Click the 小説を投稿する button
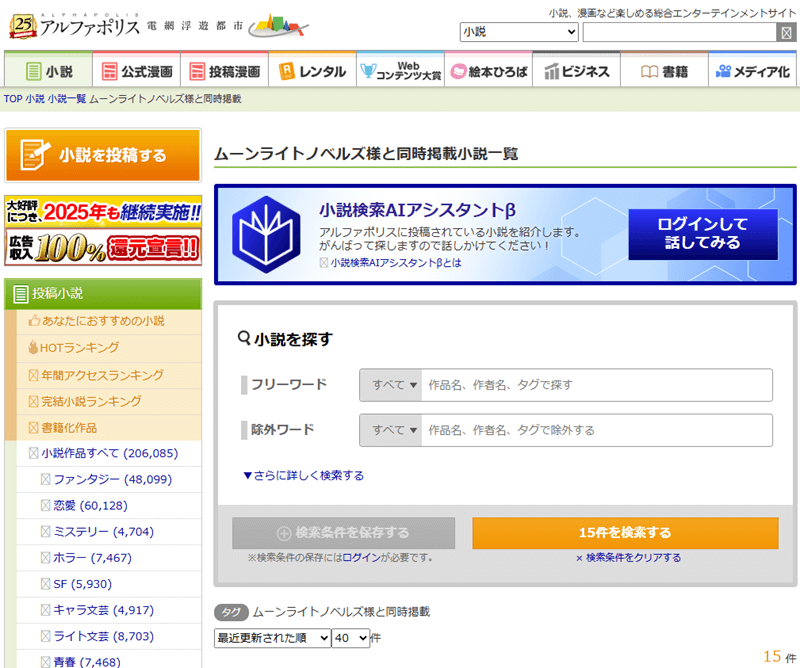This screenshot has width=800, height=668. 103,155
